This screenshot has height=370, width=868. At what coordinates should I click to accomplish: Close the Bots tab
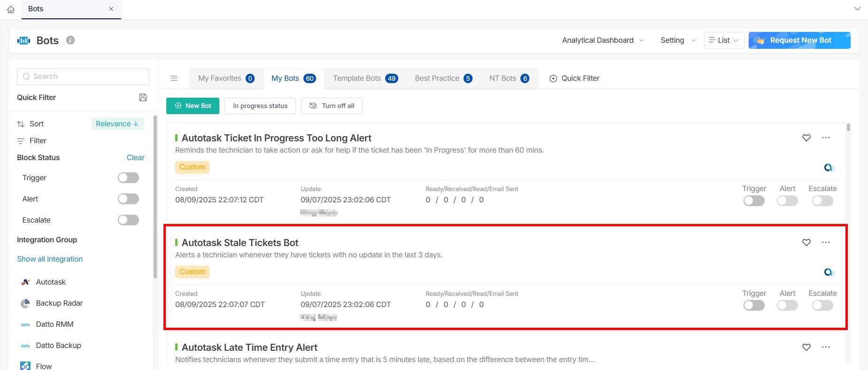[111, 9]
